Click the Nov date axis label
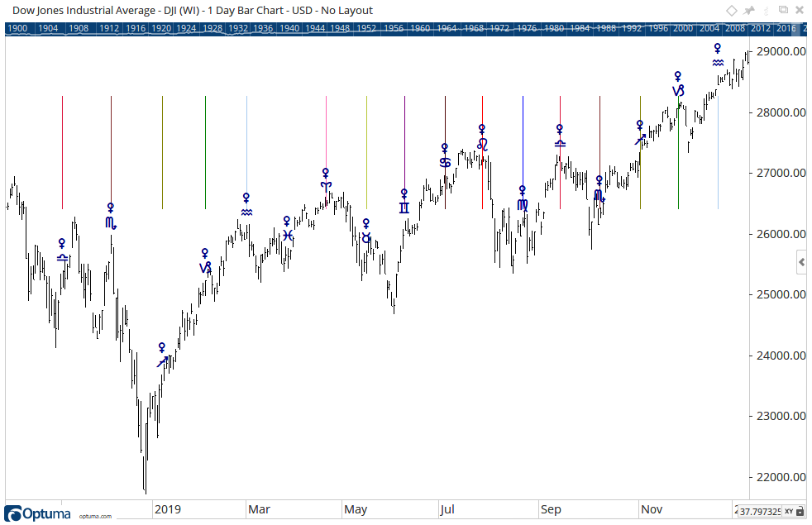Image resolution: width=812 pixels, height=525 pixels. (x=652, y=509)
